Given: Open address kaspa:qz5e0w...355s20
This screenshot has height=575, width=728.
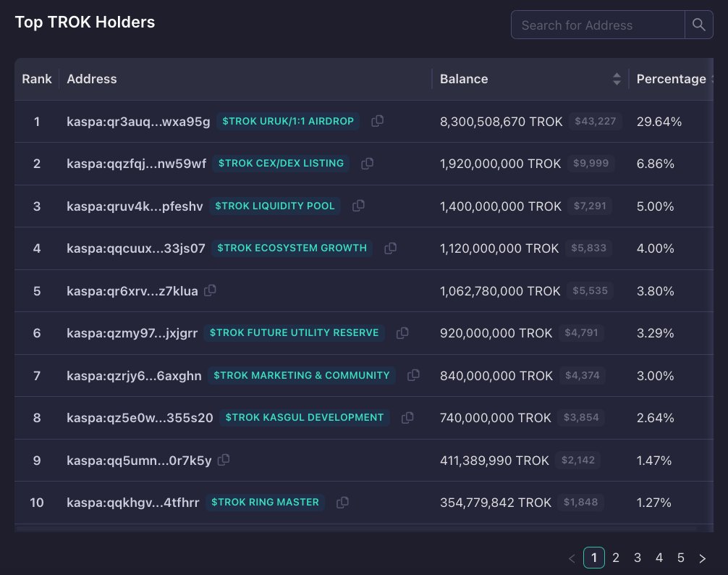Looking at the screenshot, I should (140, 418).
